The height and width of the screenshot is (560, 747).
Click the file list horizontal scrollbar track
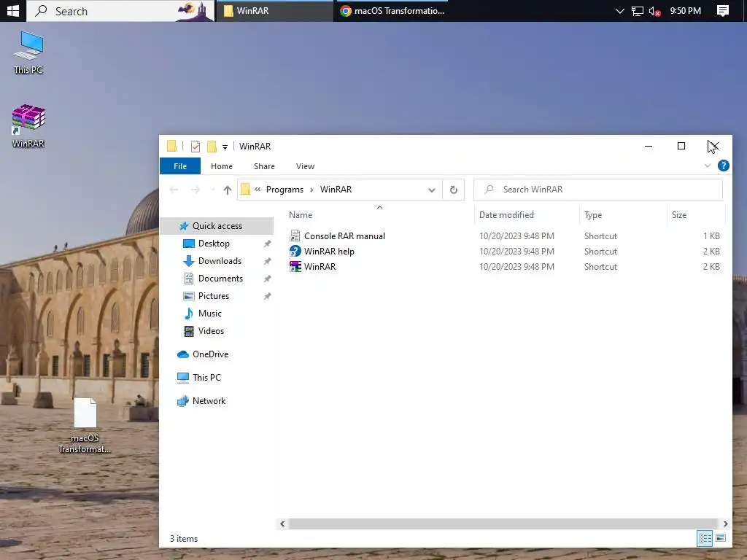(503, 524)
